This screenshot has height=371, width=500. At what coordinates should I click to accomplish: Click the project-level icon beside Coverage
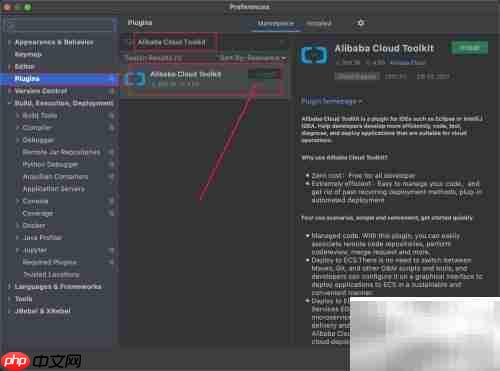(111, 213)
